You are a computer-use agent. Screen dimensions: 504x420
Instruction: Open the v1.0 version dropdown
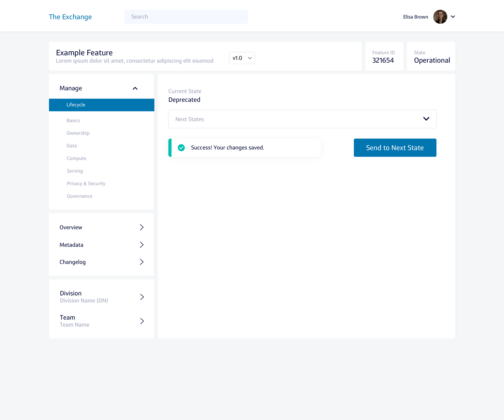[242, 58]
